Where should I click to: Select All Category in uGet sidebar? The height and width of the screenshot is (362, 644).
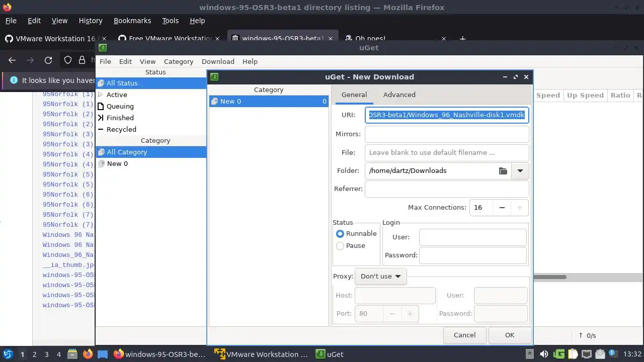point(151,152)
